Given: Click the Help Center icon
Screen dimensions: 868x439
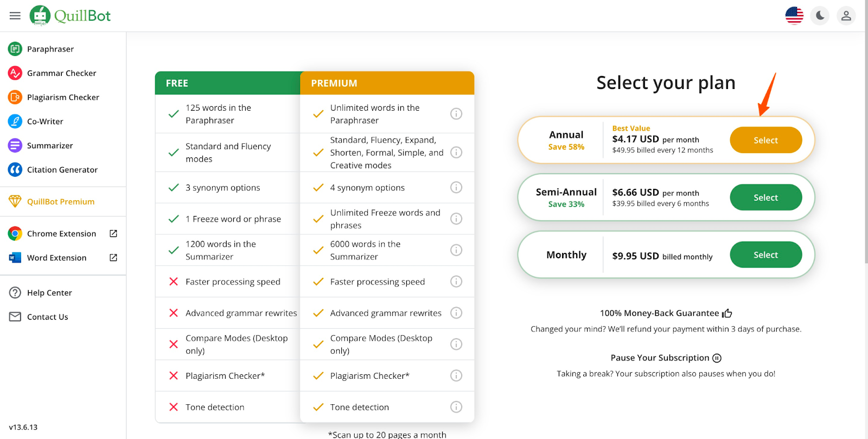Looking at the screenshot, I should tap(15, 292).
